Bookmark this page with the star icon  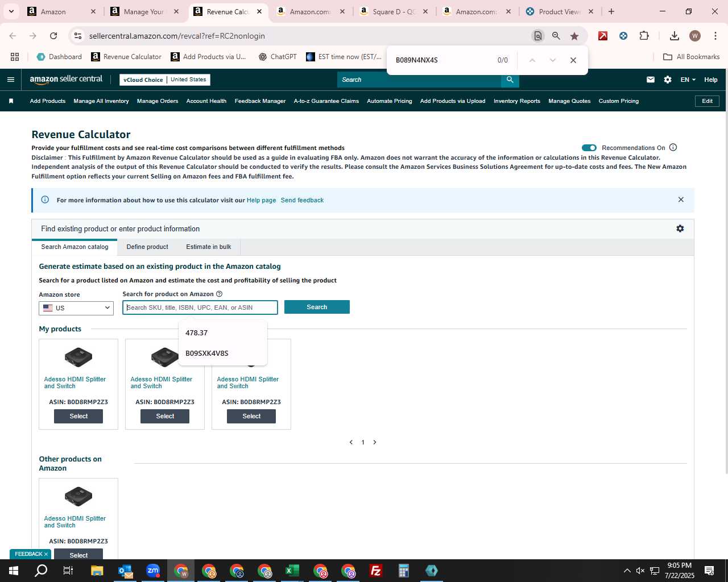tap(574, 36)
